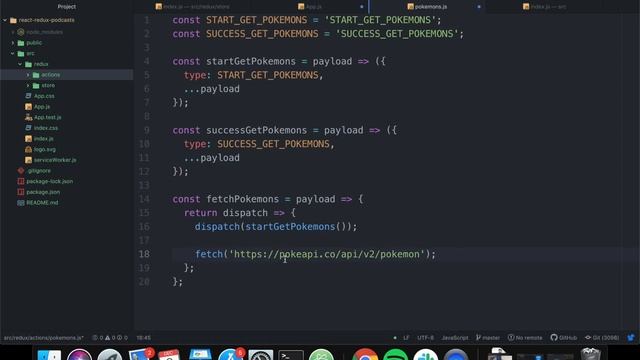Click '...payload' on line 6
This screenshot has width=640, height=360.
tap(212, 89)
